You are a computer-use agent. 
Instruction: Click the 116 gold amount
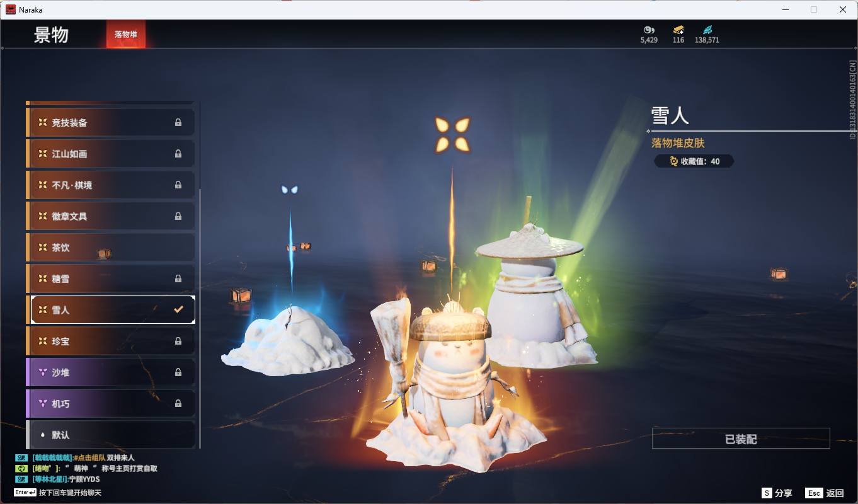point(678,40)
